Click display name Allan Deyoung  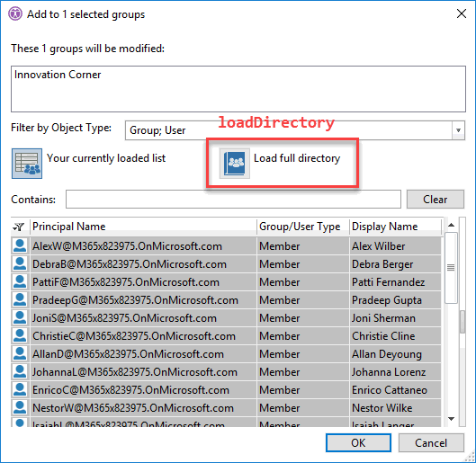pyautogui.click(x=387, y=354)
